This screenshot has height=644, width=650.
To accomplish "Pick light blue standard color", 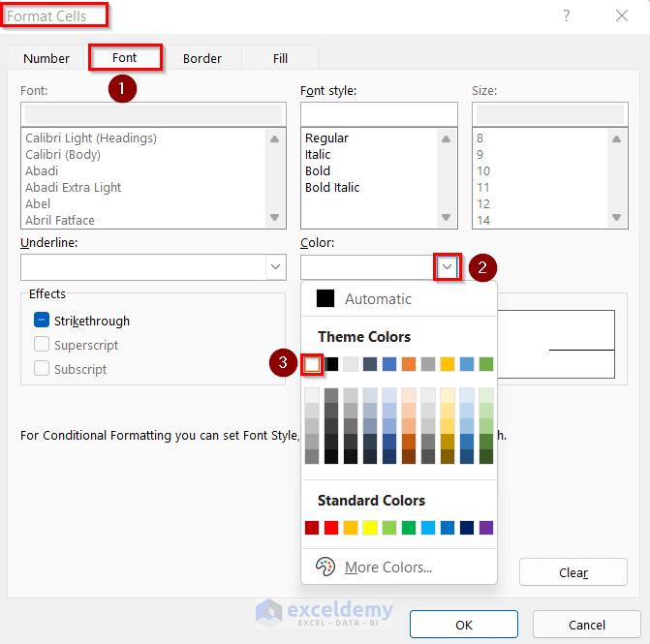I will click(x=428, y=528).
